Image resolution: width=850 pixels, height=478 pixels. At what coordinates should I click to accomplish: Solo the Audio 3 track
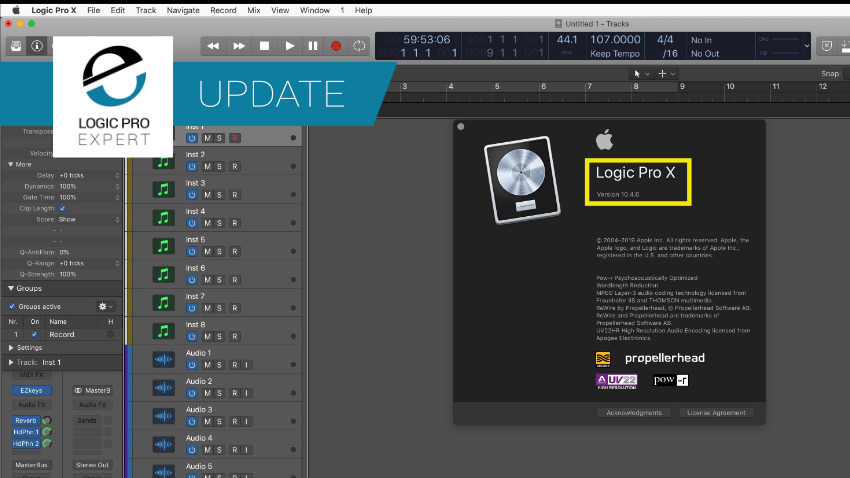point(220,421)
